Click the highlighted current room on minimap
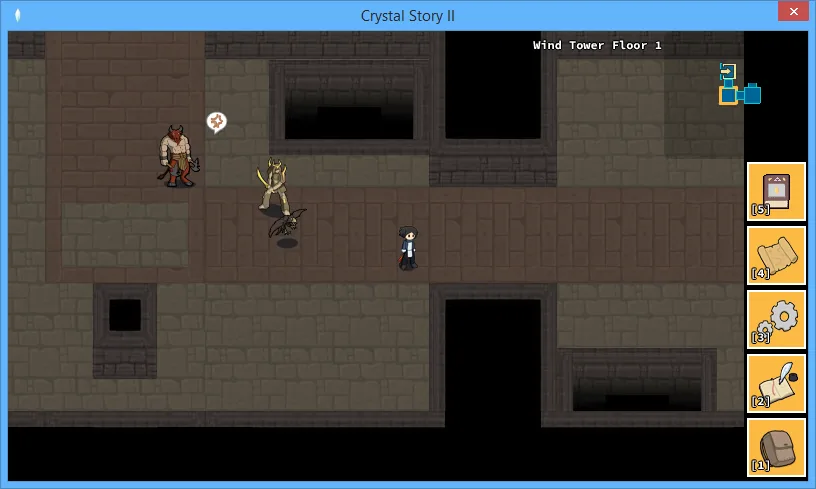Viewport: 816px width, 489px height. point(728,95)
